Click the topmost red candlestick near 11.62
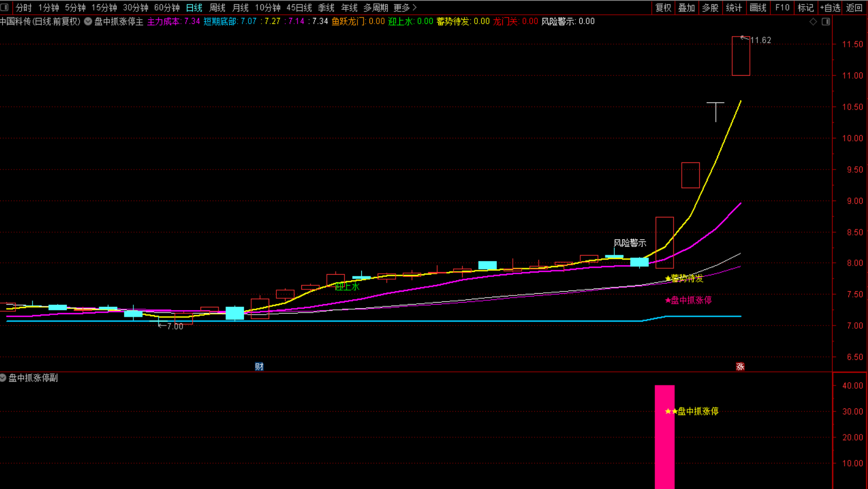The height and width of the screenshot is (489, 868). click(x=741, y=56)
